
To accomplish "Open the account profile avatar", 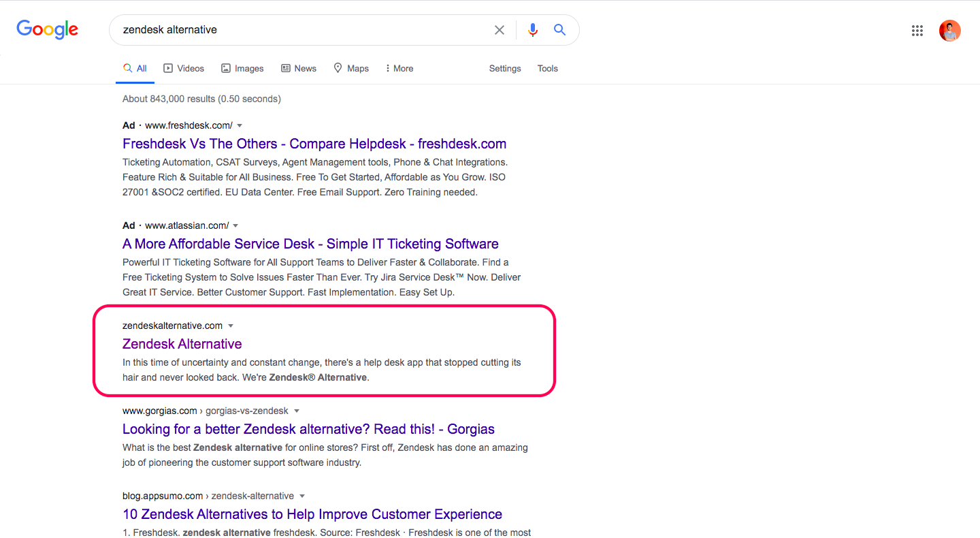I will pos(949,31).
